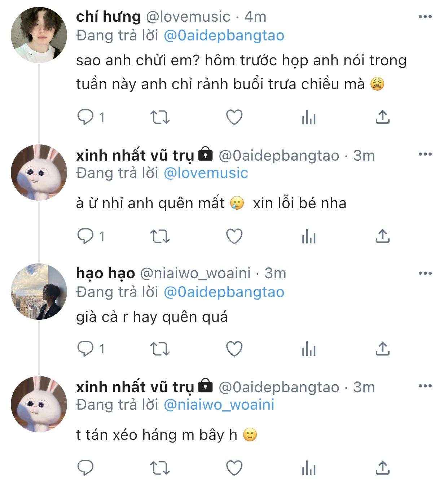Like hạo hạo's reply
The image size is (448, 480).
click(234, 349)
